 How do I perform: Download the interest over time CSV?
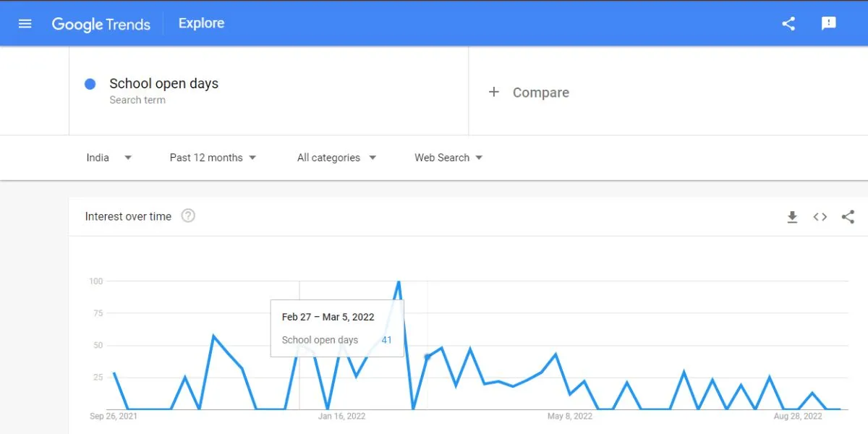pyautogui.click(x=792, y=217)
